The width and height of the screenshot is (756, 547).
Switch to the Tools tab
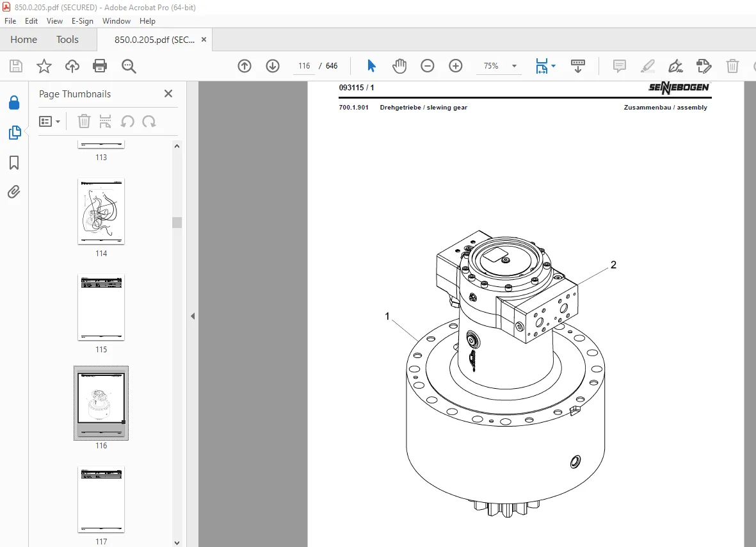(x=67, y=40)
